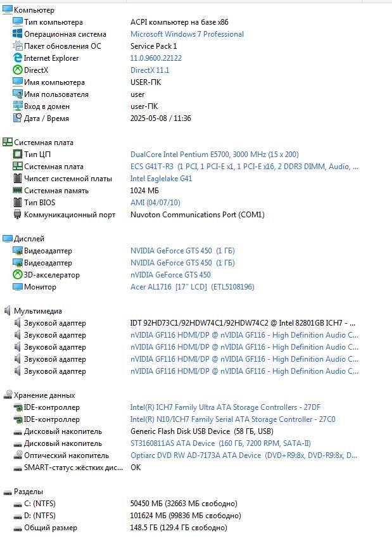The height and width of the screenshot is (541, 392).
Task: Click the Чипсет системной платы icon
Action: point(18,179)
